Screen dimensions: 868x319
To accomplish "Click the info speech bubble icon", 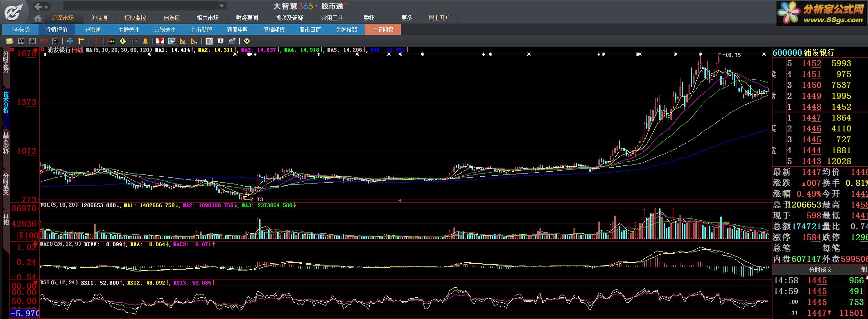I will coord(221,41).
